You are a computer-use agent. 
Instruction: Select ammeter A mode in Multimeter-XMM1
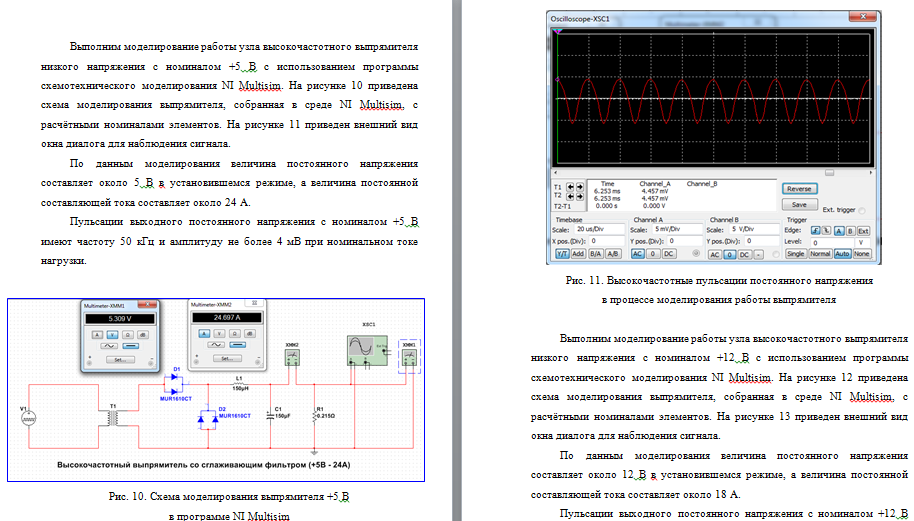pos(97,335)
